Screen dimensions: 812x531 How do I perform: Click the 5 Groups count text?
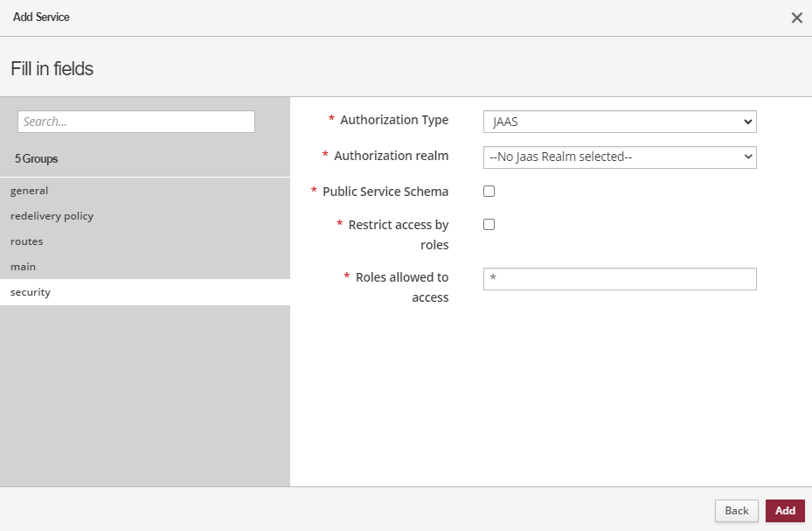point(37,159)
